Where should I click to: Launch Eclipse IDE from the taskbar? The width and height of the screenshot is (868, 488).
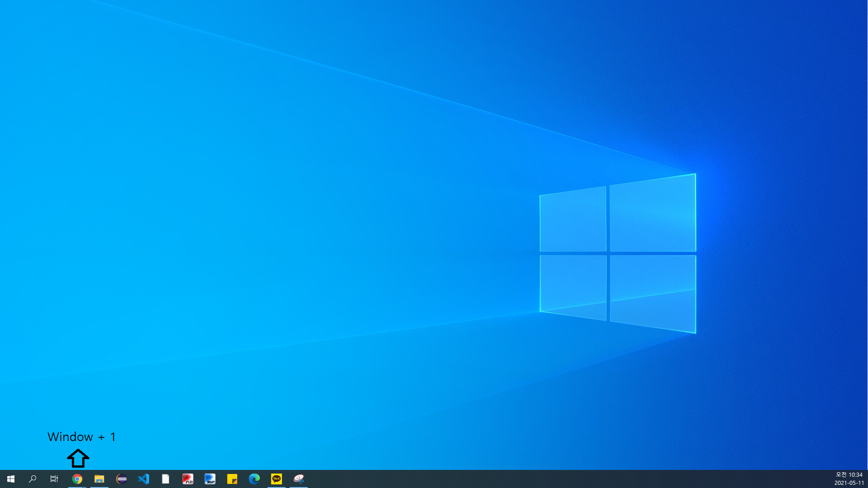pyautogui.click(x=122, y=479)
